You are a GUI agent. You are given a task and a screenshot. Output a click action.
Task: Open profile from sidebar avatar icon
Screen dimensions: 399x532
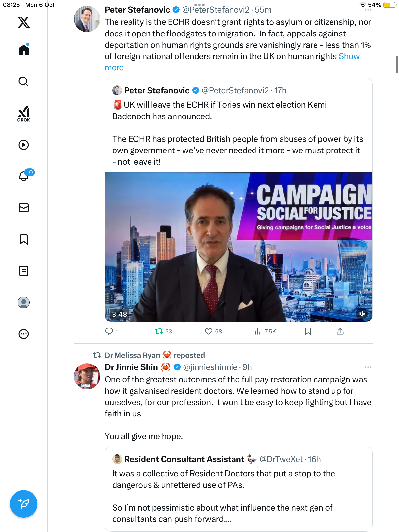pos(24,302)
